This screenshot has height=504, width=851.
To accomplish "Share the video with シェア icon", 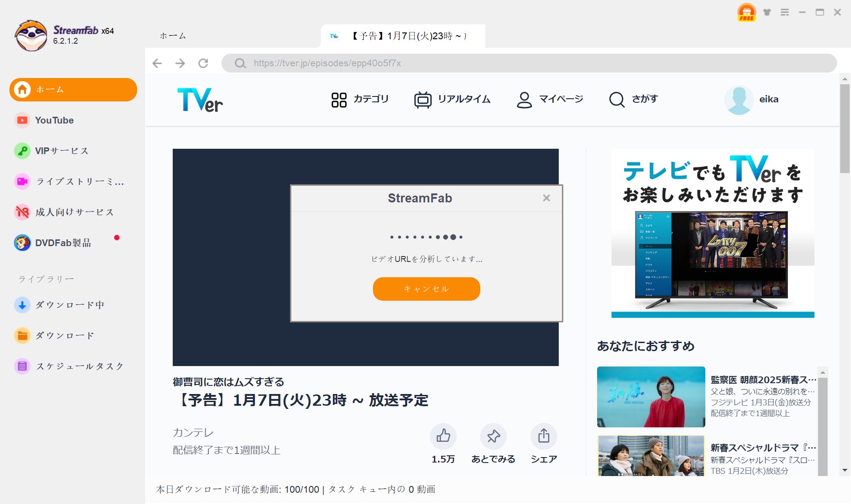I will pos(544,436).
